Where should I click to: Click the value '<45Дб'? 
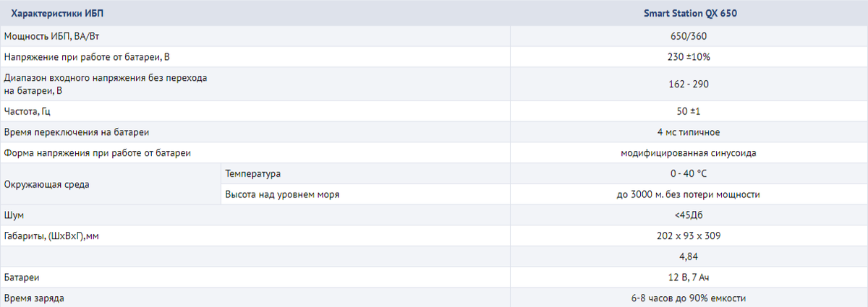[689, 215]
